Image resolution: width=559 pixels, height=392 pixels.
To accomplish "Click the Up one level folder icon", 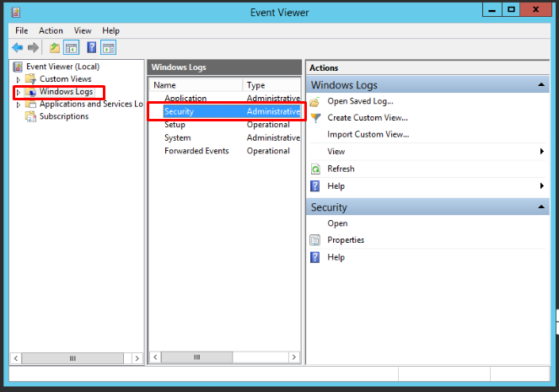I will (55, 47).
